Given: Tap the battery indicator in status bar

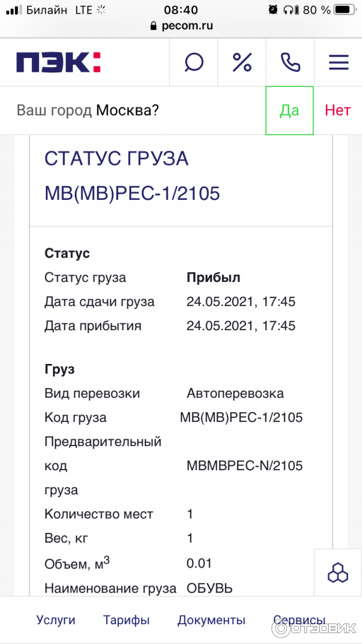Looking at the screenshot, I should tap(345, 10).
